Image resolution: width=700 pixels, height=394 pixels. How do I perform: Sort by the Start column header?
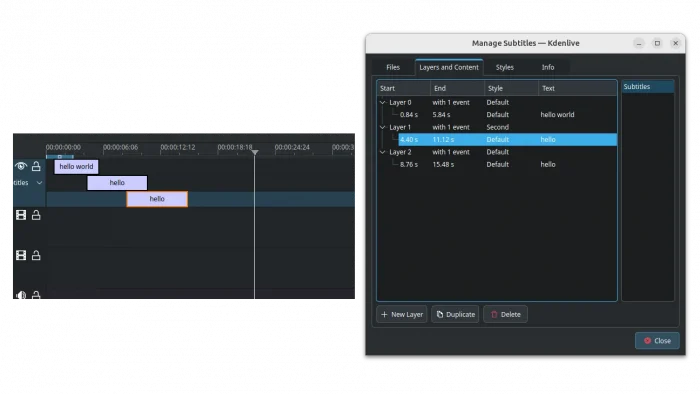[x=404, y=88]
